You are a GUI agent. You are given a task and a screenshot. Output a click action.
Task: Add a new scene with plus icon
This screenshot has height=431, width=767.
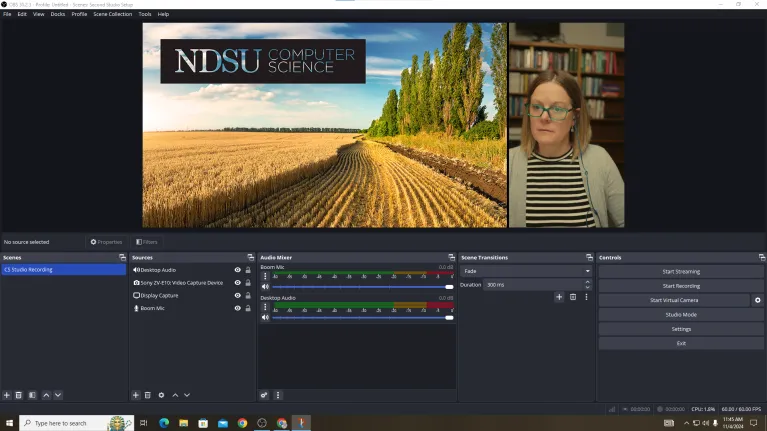click(6, 395)
